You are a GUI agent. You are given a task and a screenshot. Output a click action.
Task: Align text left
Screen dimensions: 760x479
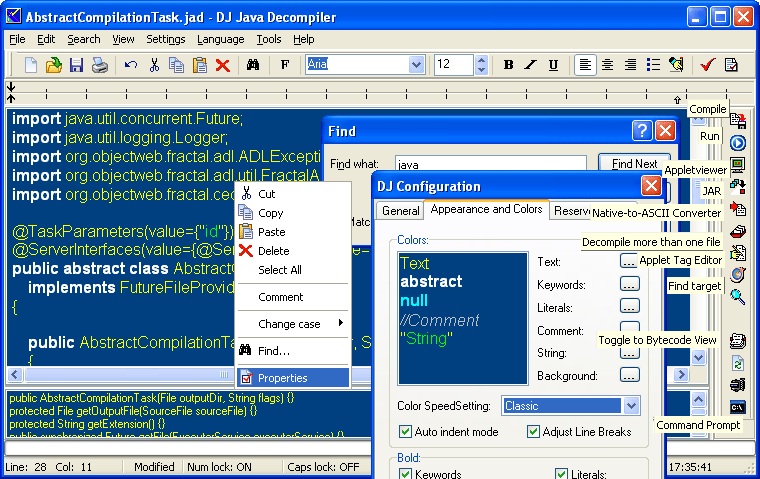pyautogui.click(x=585, y=64)
